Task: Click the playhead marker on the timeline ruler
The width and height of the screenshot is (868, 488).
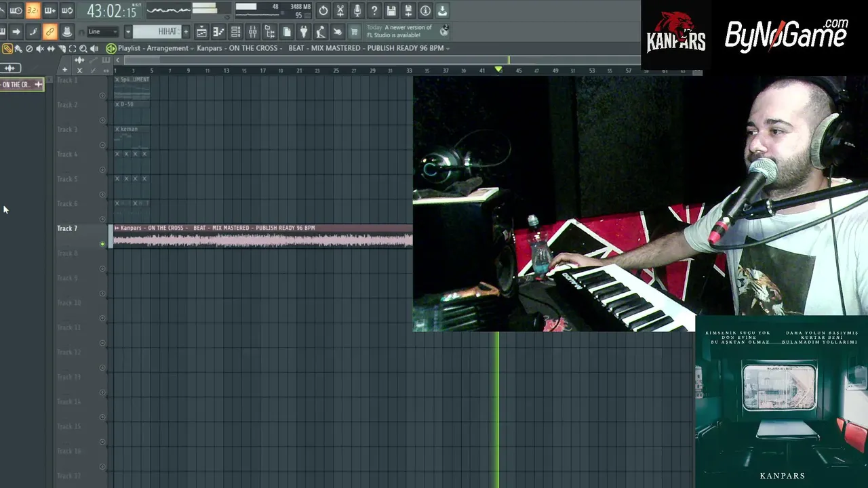Action: tap(498, 70)
